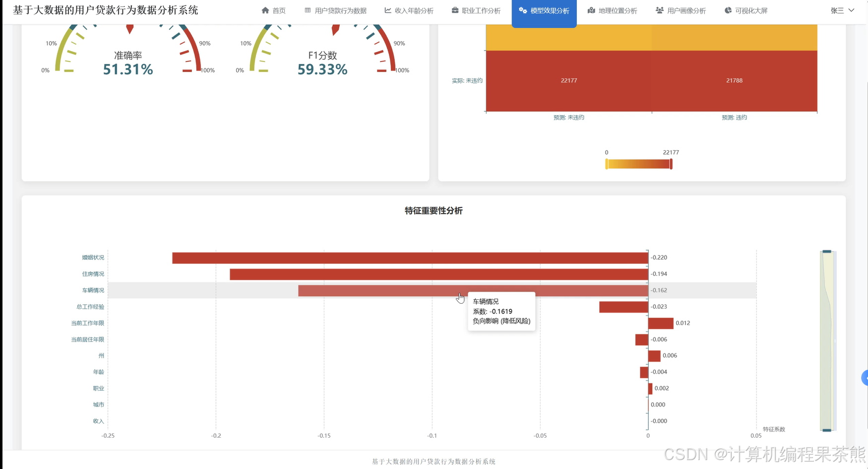This screenshot has height=469, width=868.
Task: Click the highlighted 车辆情况 feature bar
Action: click(x=473, y=291)
